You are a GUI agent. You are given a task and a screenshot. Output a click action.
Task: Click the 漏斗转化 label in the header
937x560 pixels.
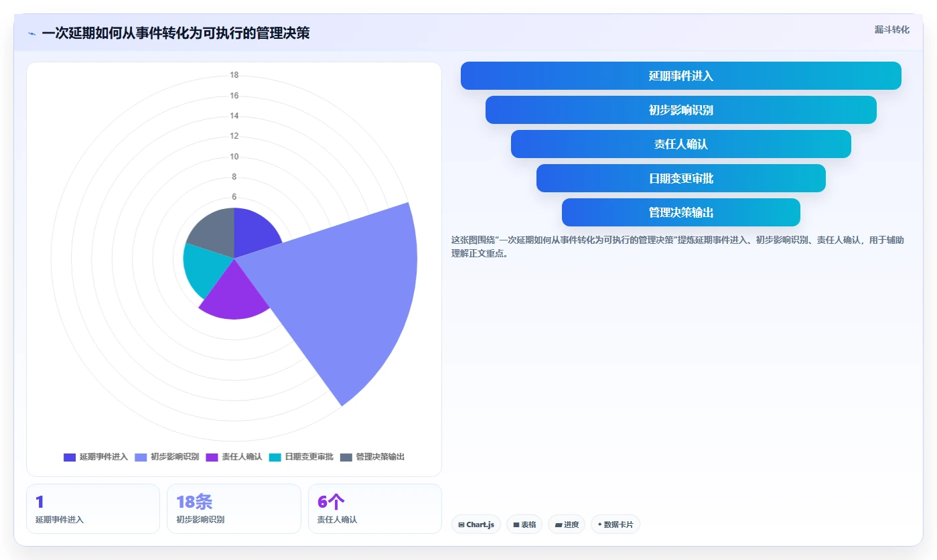pos(891,29)
